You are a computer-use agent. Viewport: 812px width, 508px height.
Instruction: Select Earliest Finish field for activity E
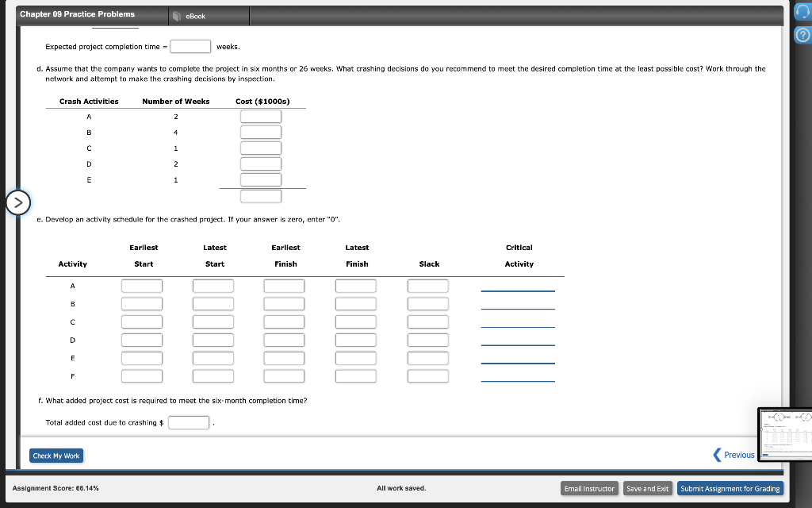point(284,358)
